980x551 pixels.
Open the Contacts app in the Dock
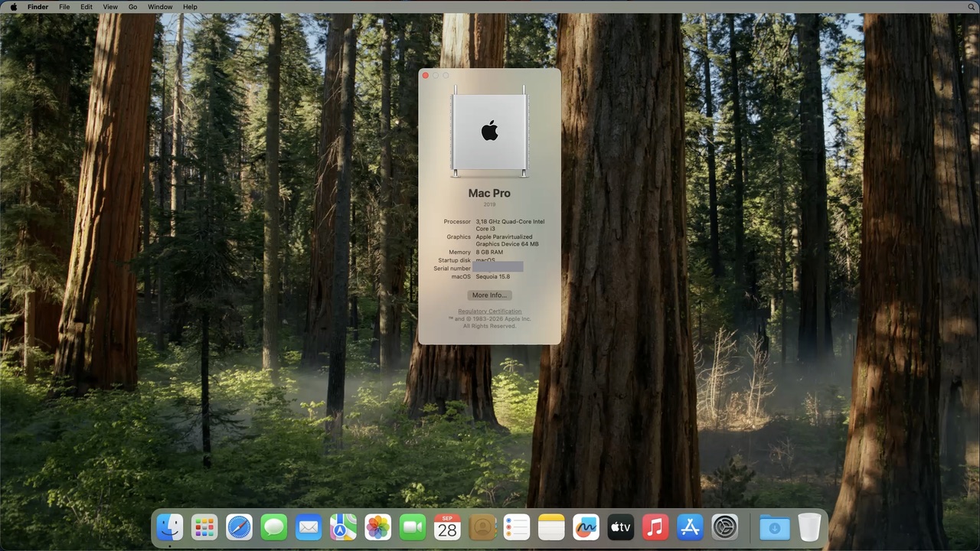tap(482, 527)
